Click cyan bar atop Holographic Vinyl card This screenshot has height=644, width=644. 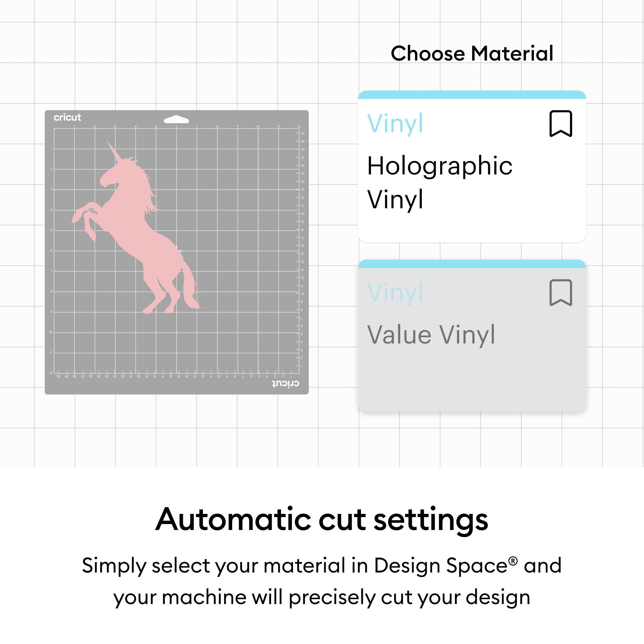click(x=472, y=95)
